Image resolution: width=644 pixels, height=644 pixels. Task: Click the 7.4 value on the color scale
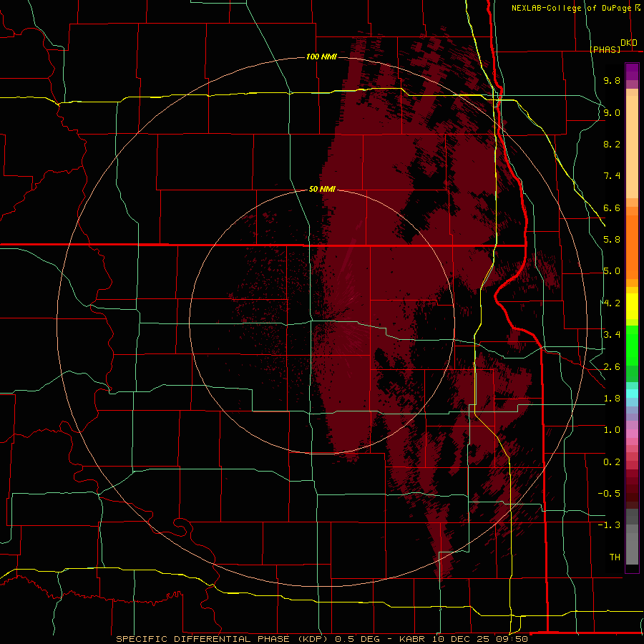(612, 176)
